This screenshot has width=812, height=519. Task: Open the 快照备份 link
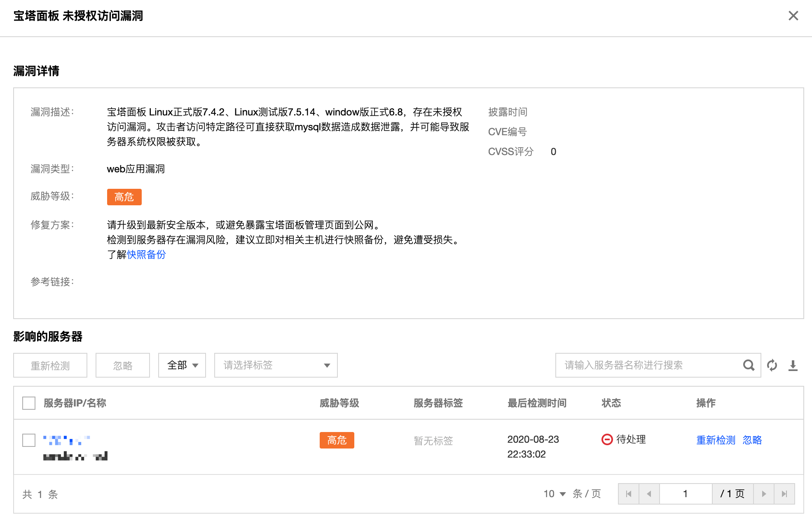tap(146, 255)
